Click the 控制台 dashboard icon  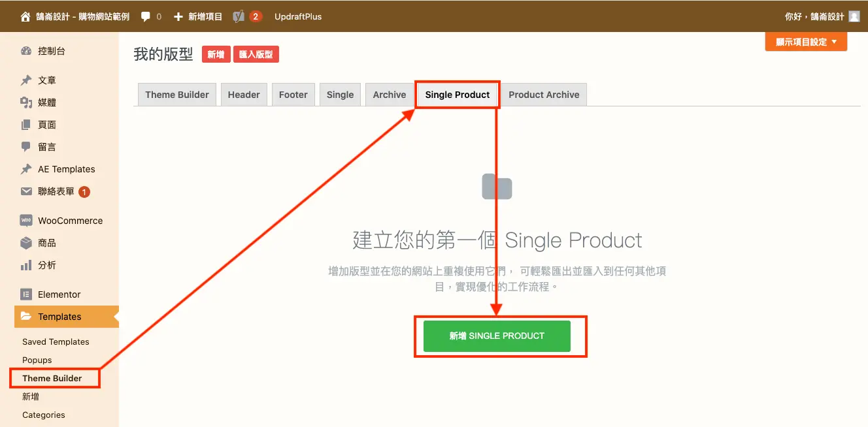[x=26, y=51]
